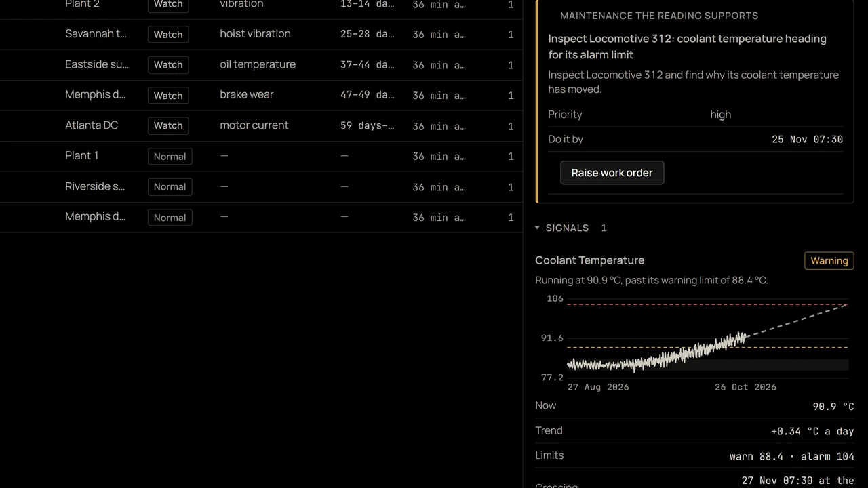The image size is (868, 488).
Task: Click the Normal badge in Riverside row
Action: pos(170,187)
